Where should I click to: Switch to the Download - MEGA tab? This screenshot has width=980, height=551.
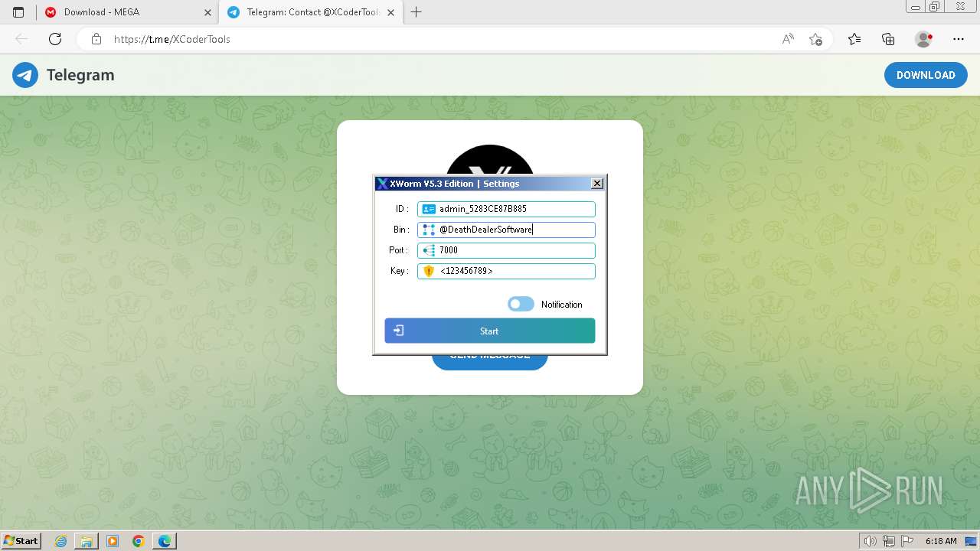(127, 12)
